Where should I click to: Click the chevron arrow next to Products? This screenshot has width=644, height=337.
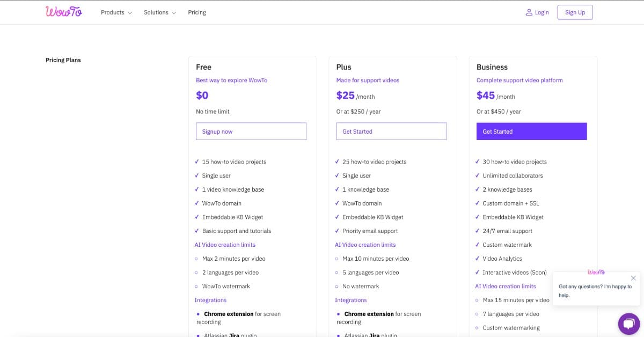click(129, 13)
